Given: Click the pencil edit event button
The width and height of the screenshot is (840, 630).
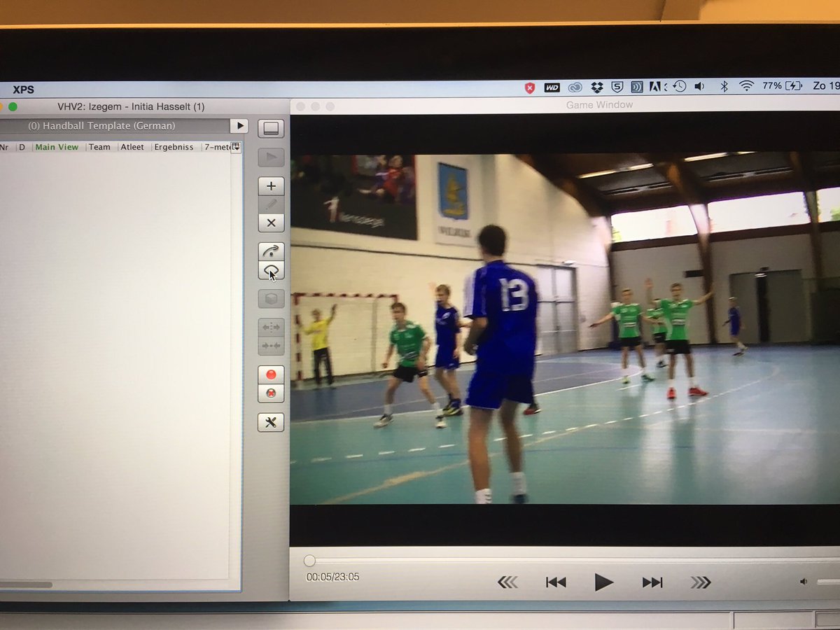Looking at the screenshot, I should (x=271, y=204).
